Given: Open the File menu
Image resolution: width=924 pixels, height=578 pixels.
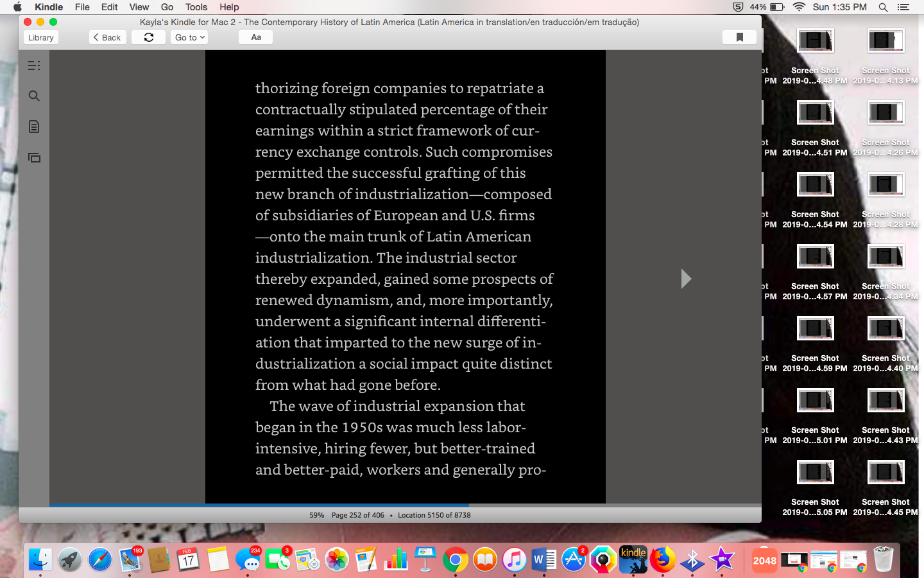Looking at the screenshot, I should [82, 7].
